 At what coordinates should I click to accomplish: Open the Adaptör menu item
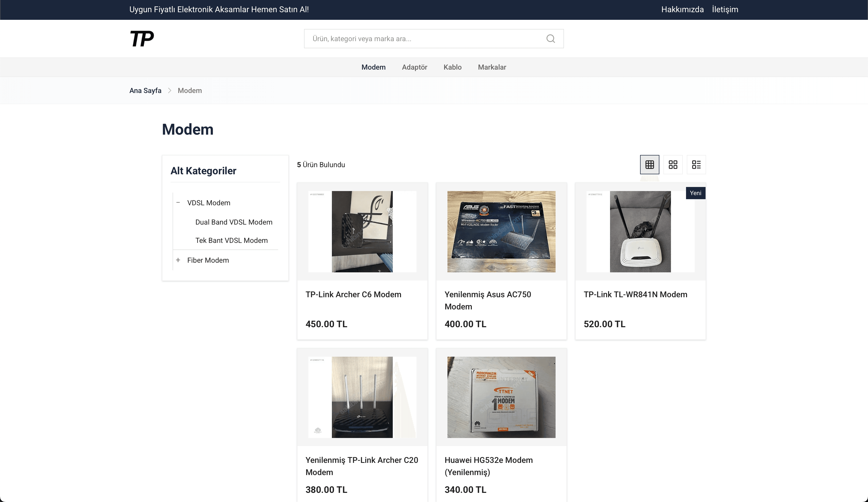click(414, 67)
